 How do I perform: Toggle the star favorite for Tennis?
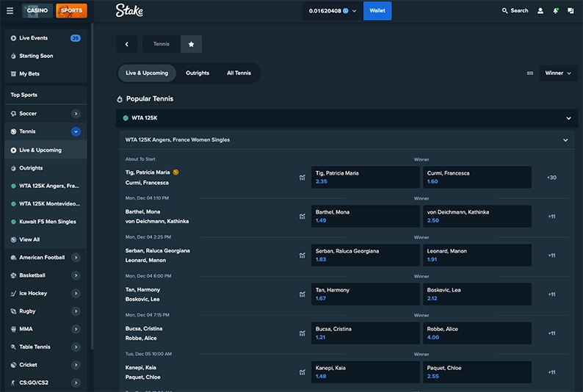(x=191, y=44)
